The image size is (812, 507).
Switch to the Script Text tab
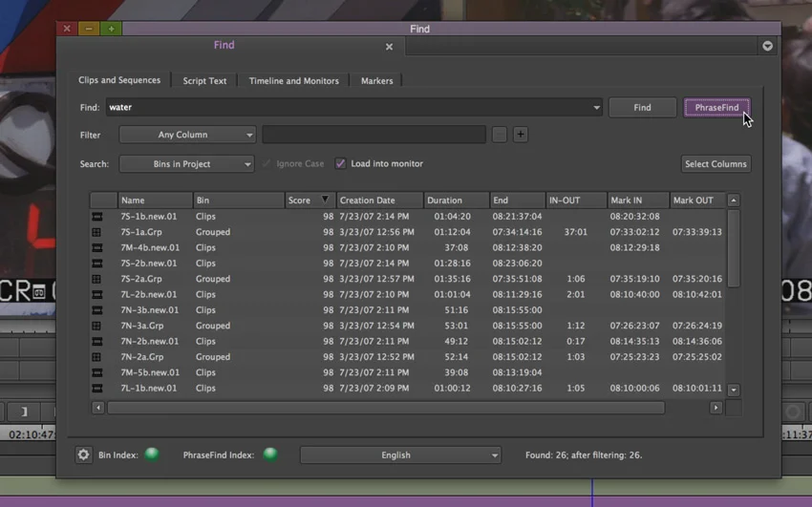point(204,81)
